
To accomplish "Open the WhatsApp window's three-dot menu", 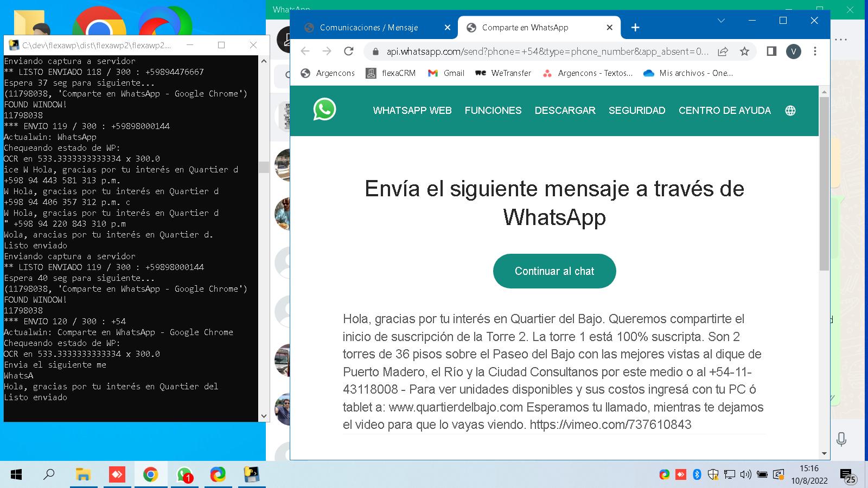I will tap(841, 40).
